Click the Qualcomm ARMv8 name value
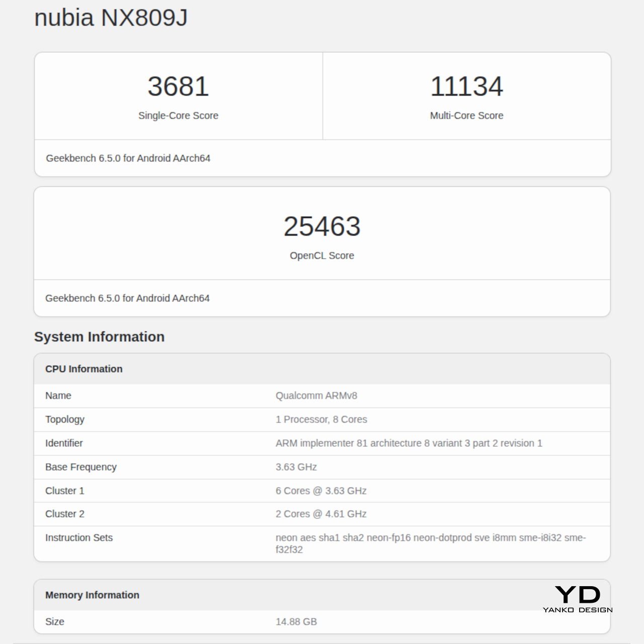The image size is (644, 644). coord(316,396)
